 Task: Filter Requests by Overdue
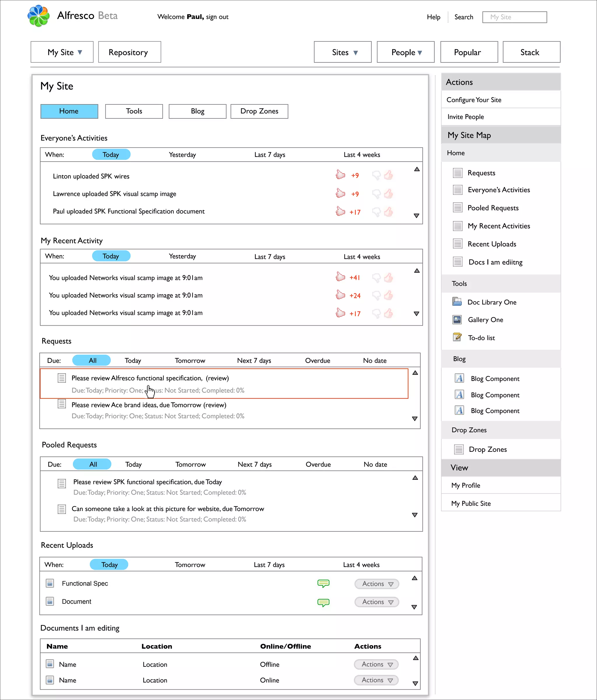tap(318, 360)
